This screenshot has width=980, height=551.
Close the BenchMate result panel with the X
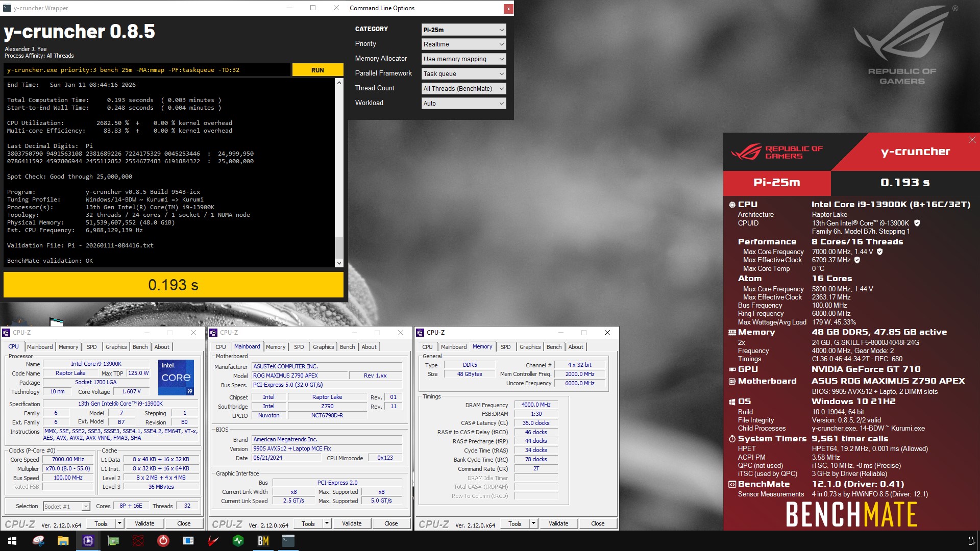[972, 140]
